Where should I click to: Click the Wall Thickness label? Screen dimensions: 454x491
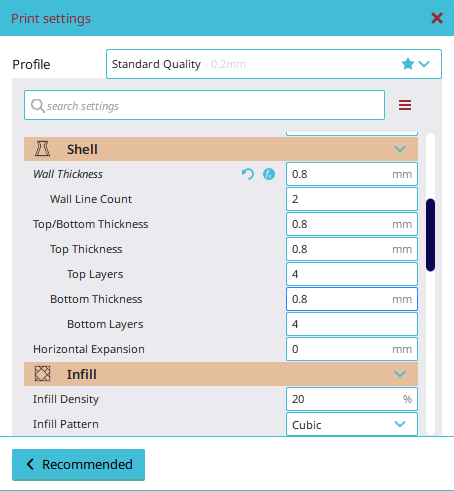click(68, 174)
